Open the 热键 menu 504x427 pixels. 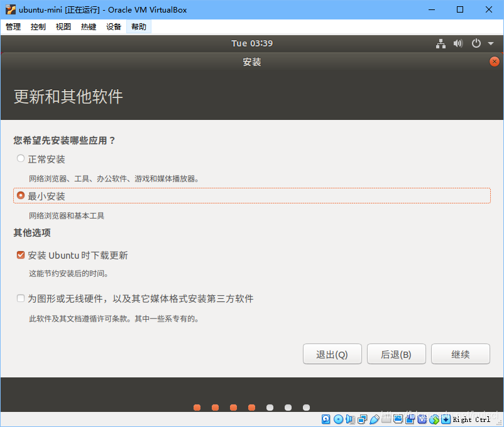click(x=89, y=26)
